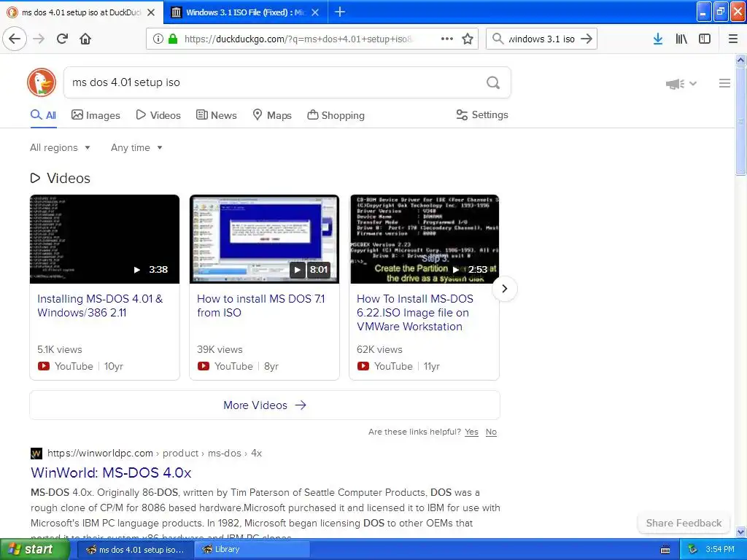This screenshot has height=560, width=747.
Task: Submit search using the 'windows 3.1 iso' arrow
Action: (x=587, y=39)
